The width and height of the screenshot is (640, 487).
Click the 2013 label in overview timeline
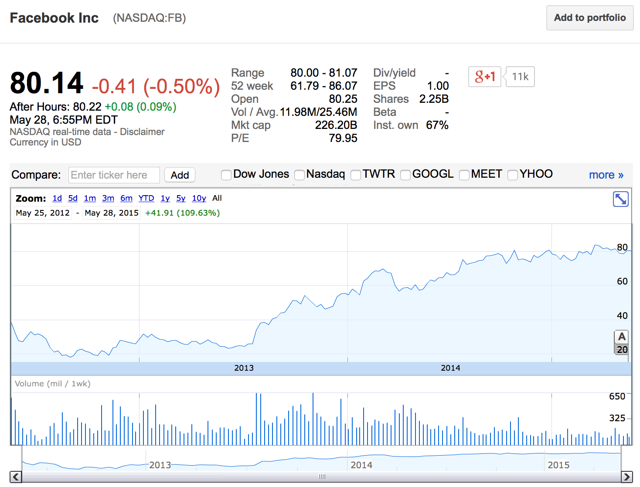[160, 465]
